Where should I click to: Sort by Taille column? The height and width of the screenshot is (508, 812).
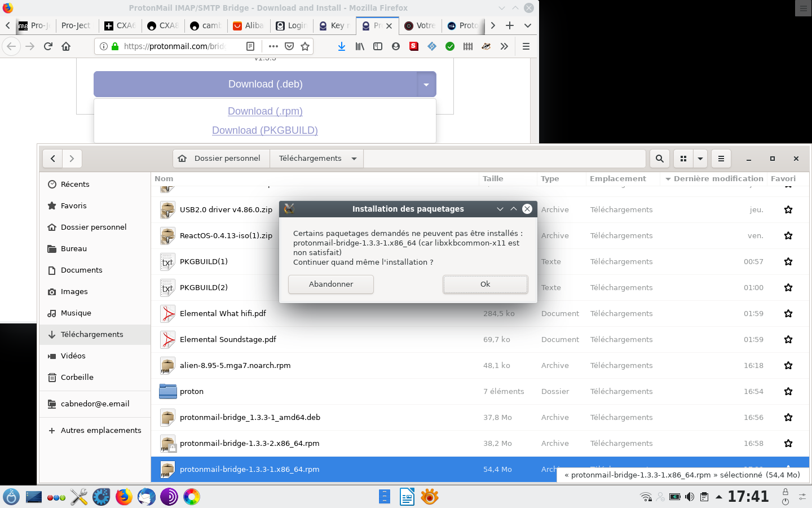coord(507,178)
